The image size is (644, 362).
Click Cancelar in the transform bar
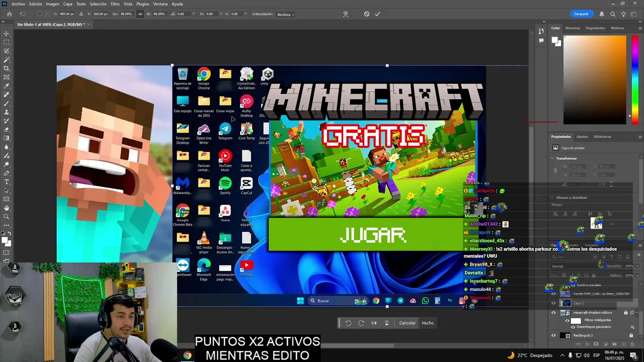point(408,323)
